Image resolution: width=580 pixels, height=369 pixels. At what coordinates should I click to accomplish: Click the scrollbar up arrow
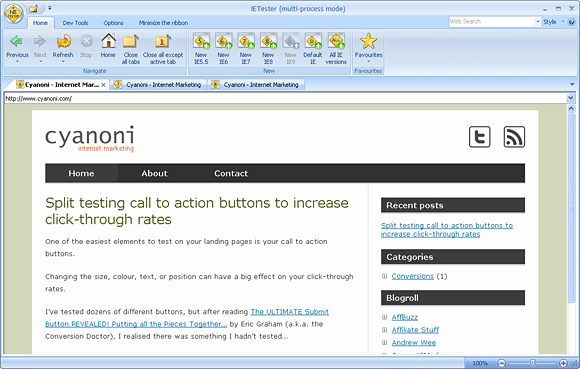[571, 108]
